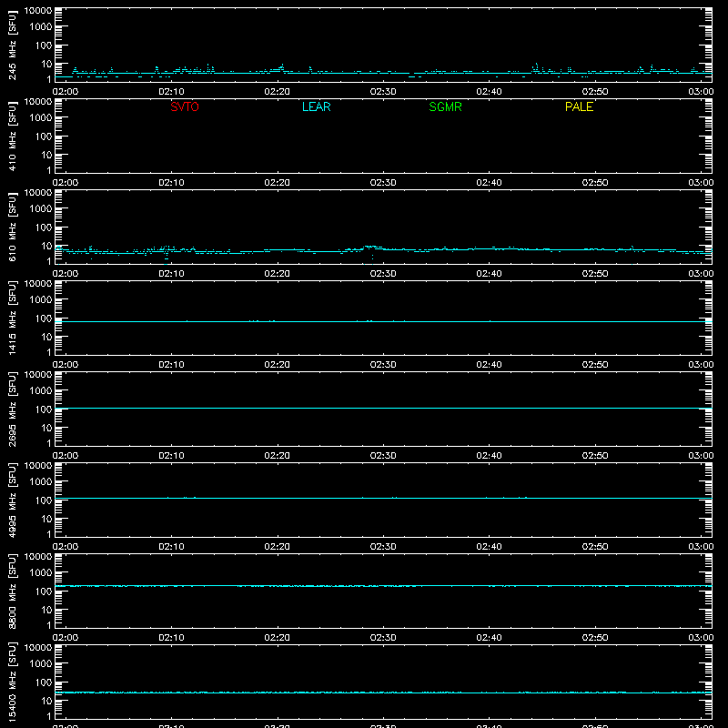Screen dimensions: 728x728
Task: Select the 410 MHz [SFU] axis label
Action: click(12, 136)
